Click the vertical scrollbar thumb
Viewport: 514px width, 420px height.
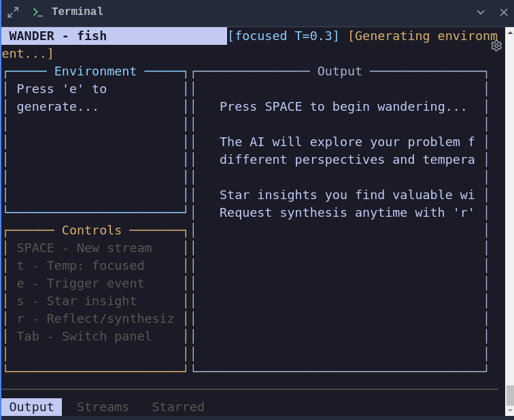[x=510, y=396]
